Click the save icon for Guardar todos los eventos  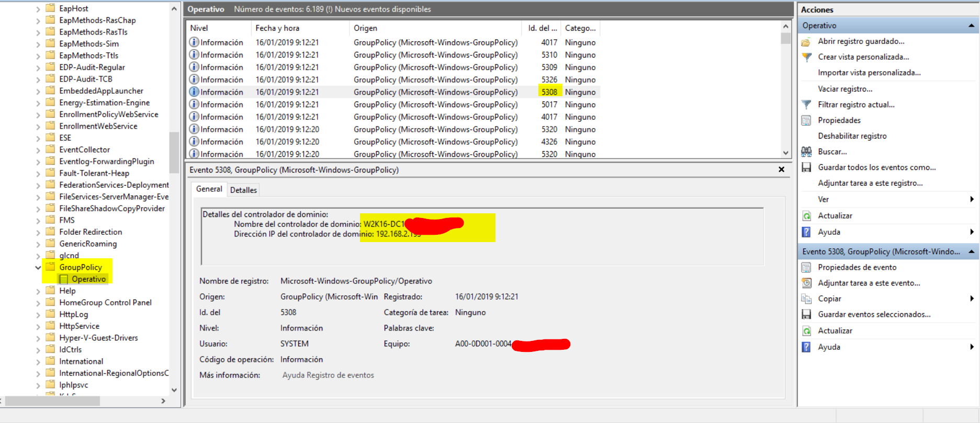click(806, 167)
